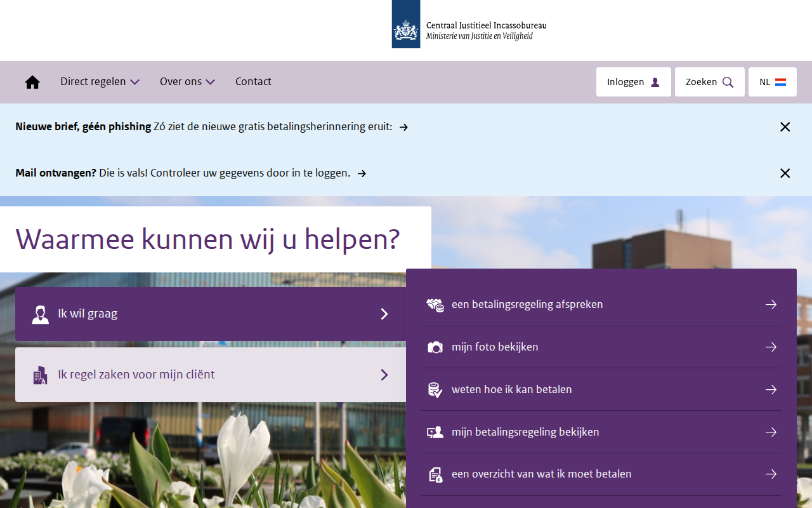This screenshot has height=508, width=812.
Task: Expand the Over ons menu
Action: [x=187, y=81]
